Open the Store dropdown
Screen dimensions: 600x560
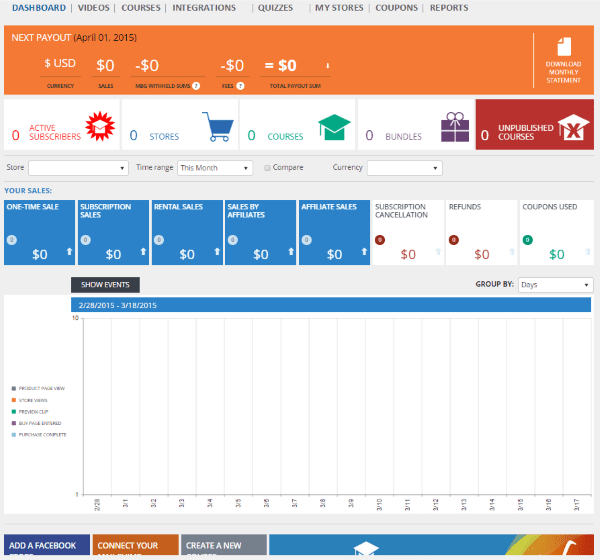[x=79, y=168]
